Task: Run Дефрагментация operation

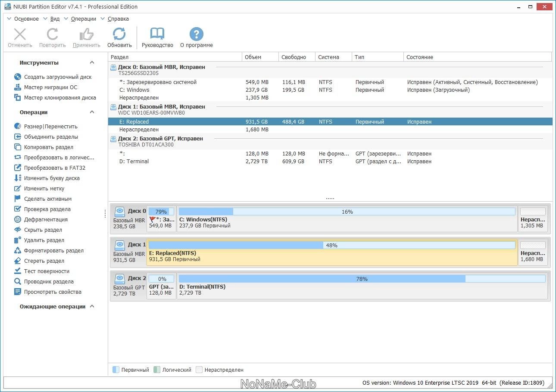Action: 41,220
